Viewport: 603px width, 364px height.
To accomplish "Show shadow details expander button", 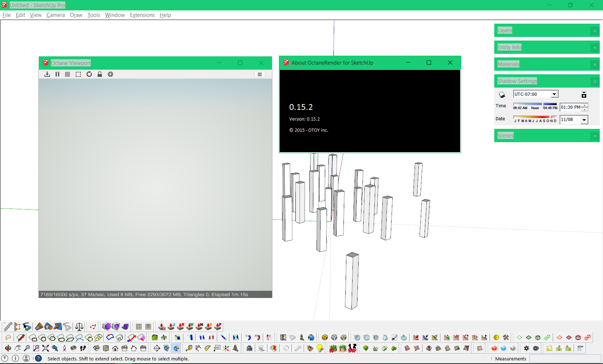I will tap(584, 94).
